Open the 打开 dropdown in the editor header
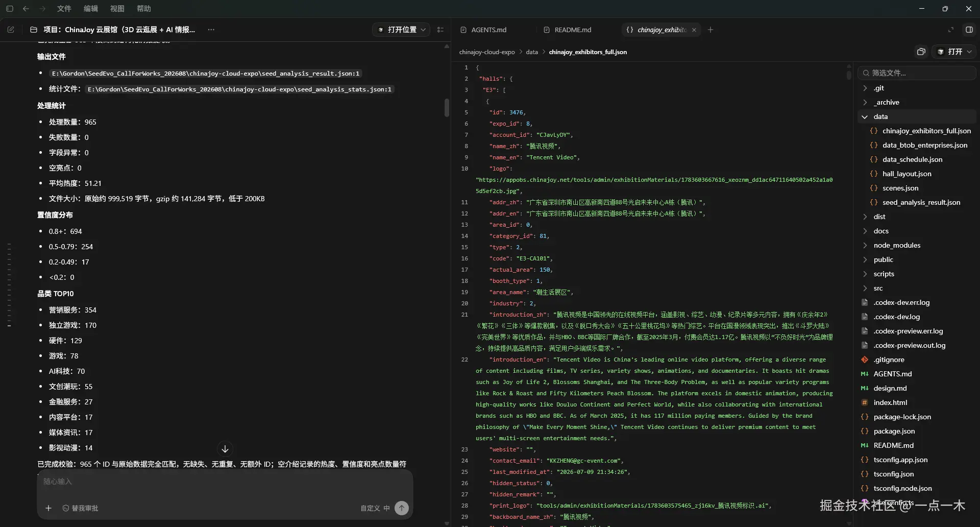Viewport: 980px width, 527px height. point(954,52)
